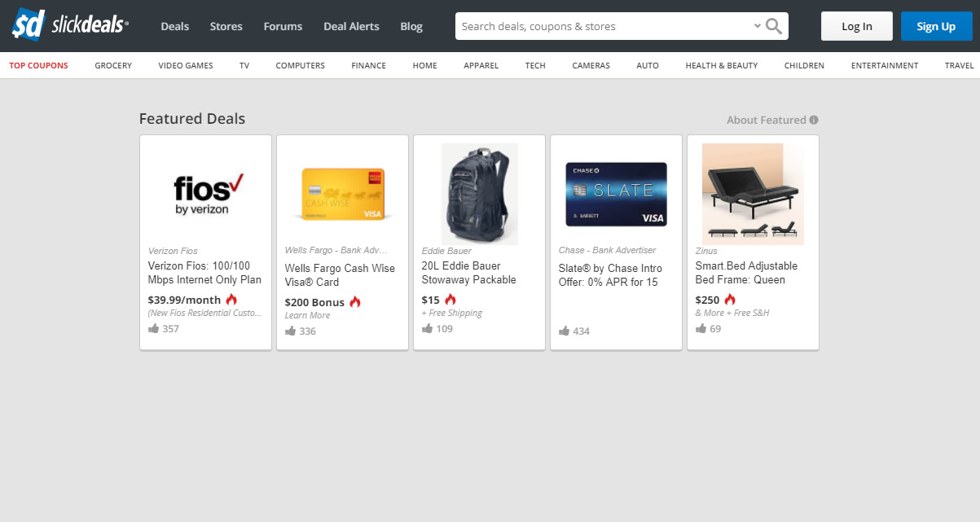
Task: Open Slate by Chase Intro Offer title
Action: coord(611,275)
